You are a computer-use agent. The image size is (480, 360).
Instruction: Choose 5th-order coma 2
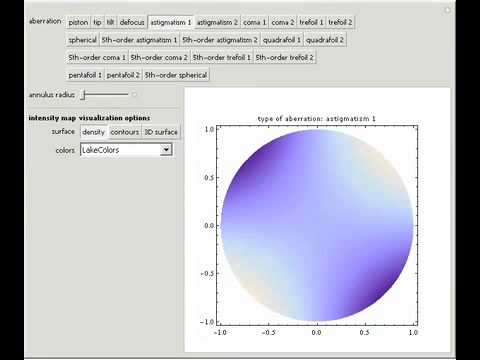click(159, 57)
